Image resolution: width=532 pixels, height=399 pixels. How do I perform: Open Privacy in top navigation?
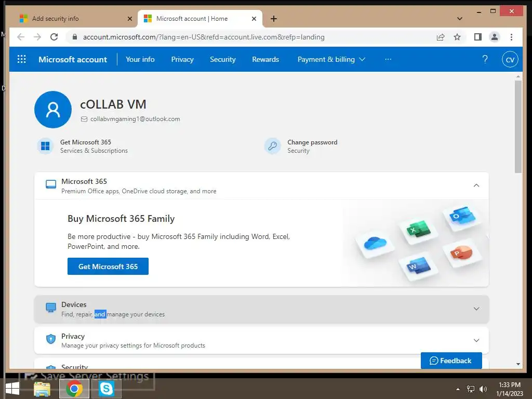[x=182, y=59]
